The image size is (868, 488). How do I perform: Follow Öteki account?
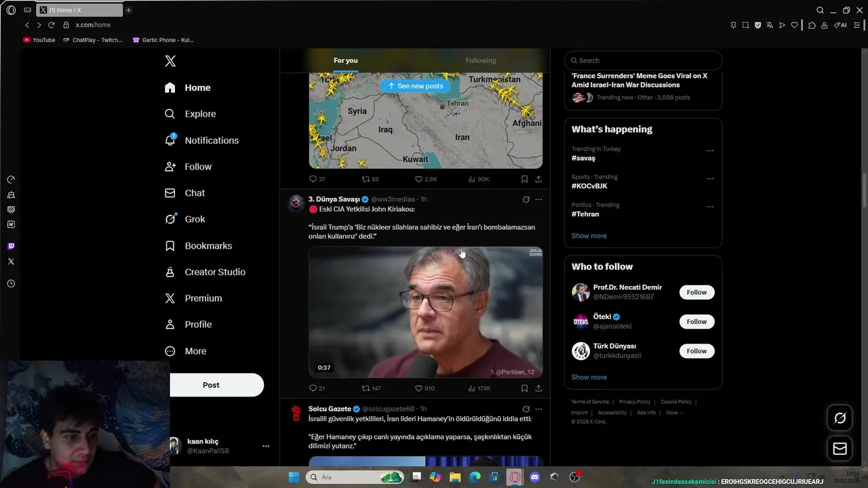point(696,322)
